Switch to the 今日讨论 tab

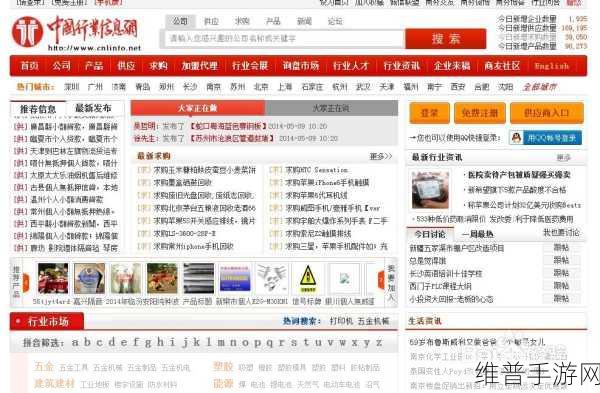pos(430,234)
